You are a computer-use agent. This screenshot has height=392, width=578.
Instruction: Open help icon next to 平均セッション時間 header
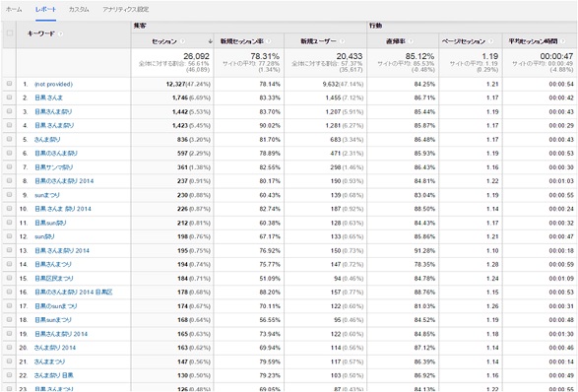563,41
